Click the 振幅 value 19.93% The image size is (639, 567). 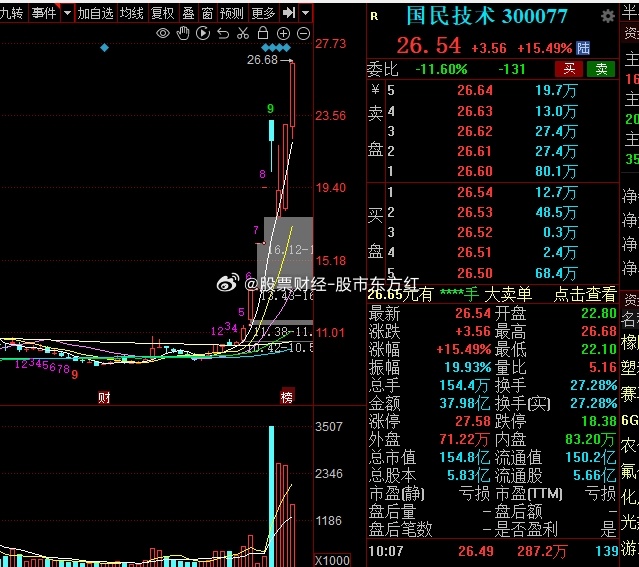click(x=467, y=367)
